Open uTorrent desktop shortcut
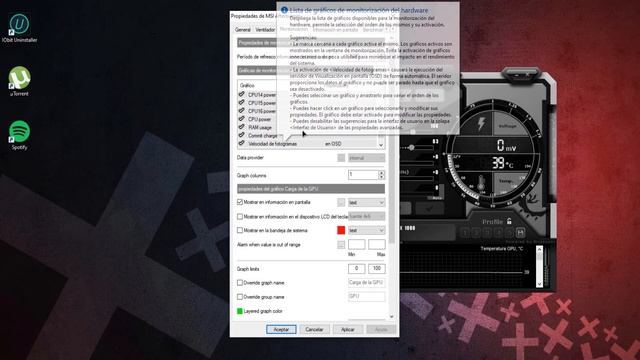 click(19, 81)
